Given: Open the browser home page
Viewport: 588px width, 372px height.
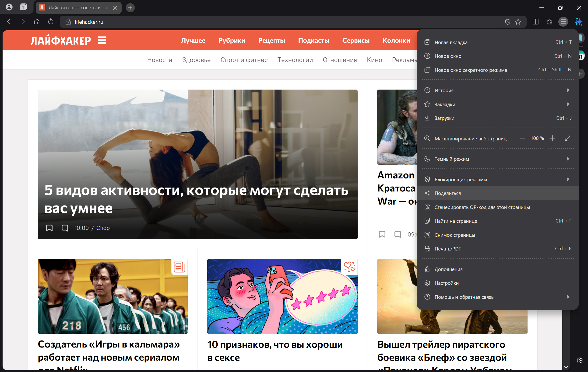Looking at the screenshot, I should pos(37,22).
